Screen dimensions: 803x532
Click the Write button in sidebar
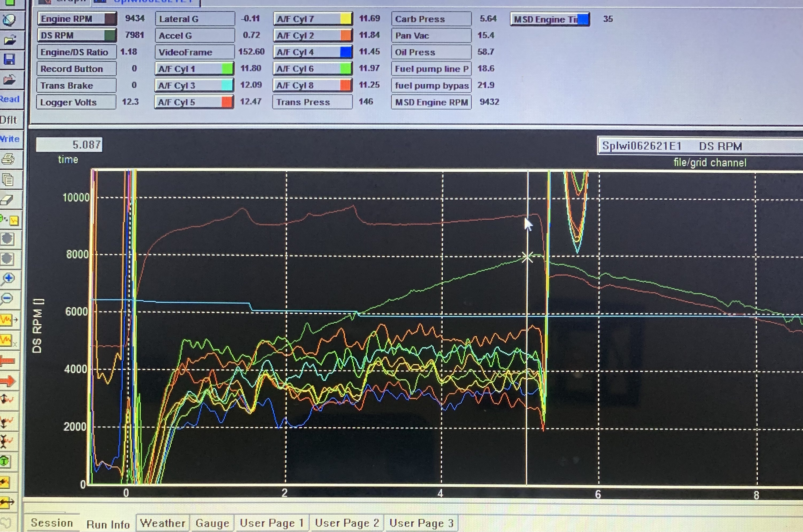(10, 139)
